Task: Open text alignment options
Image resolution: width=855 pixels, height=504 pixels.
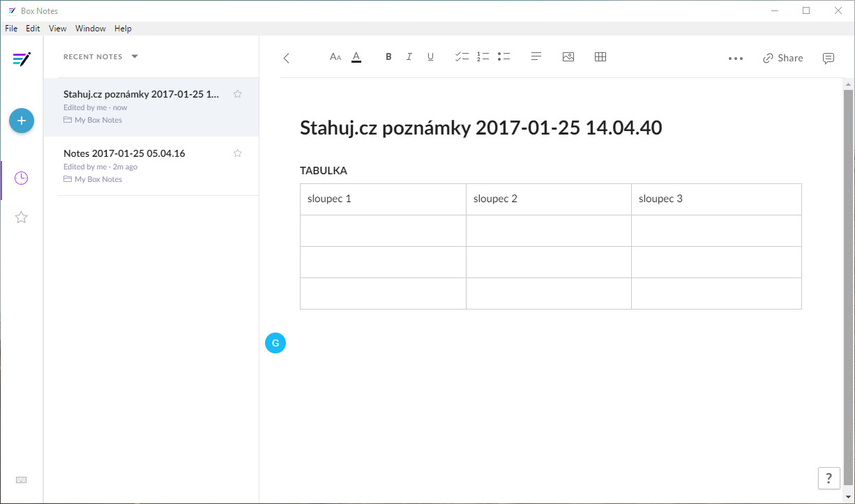Action: [x=536, y=57]
